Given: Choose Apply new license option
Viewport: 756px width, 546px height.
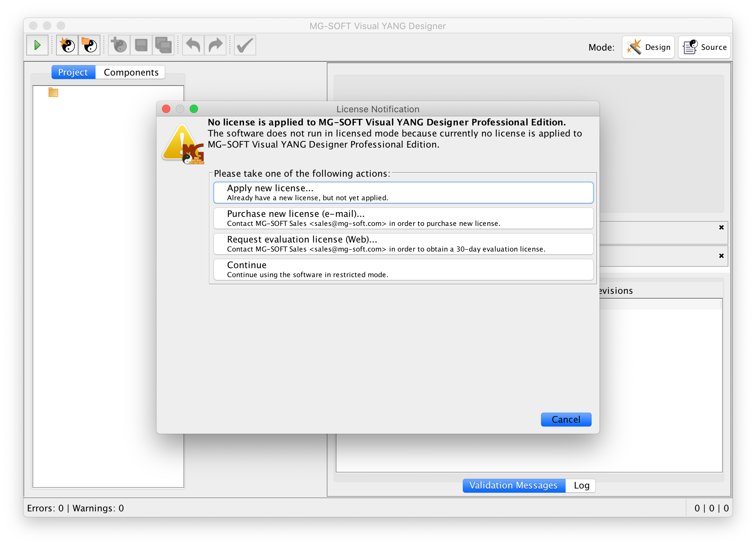Looking at the screenshot, I should point(403,193).
